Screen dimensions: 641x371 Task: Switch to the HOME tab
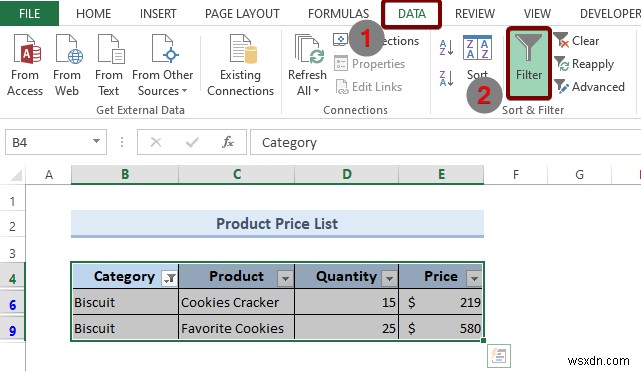point(93,13)
